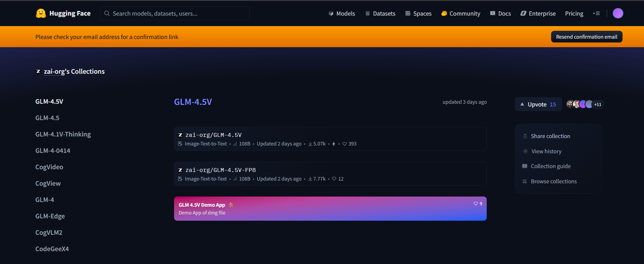This screenshot has height=264, width=644.
Task: Open zai-org/GLM-4.5V model card
Action: point(330,139)
